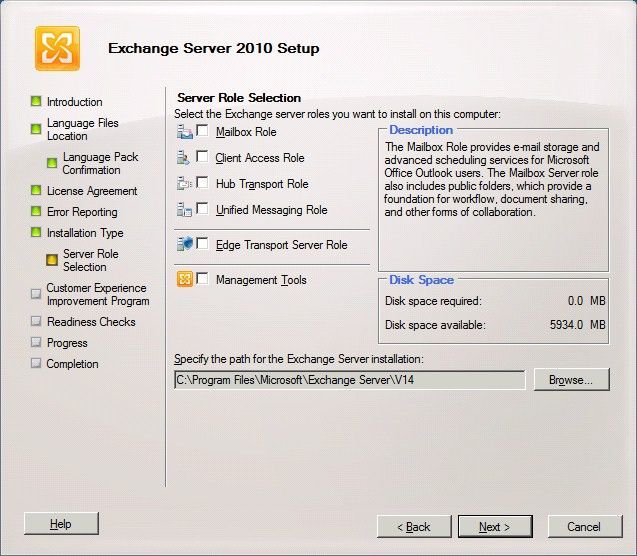Click the 5934.0 MB disk space available value
The image size is (637, 556).
pos(578,325)
